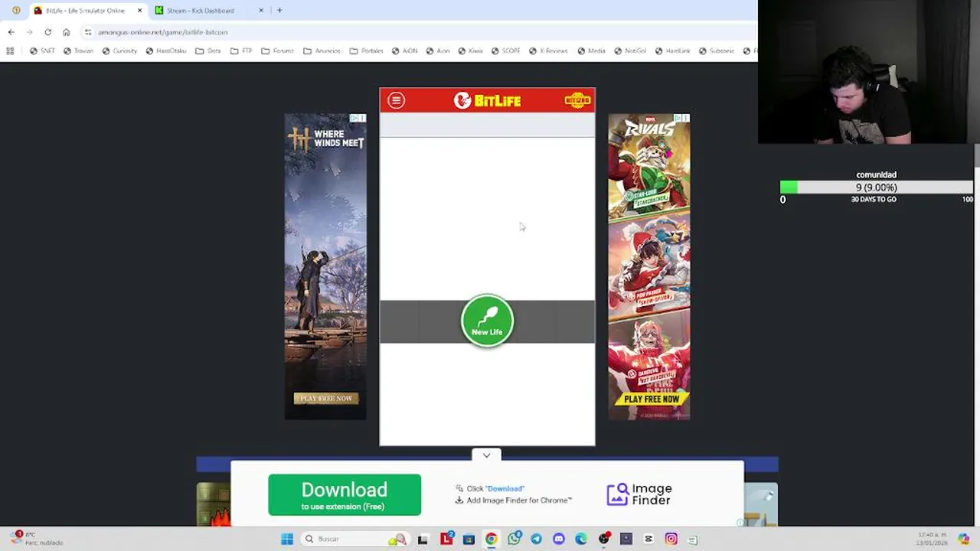
Task: Open Instagram from the taskbar
Action: click(671, 539)
